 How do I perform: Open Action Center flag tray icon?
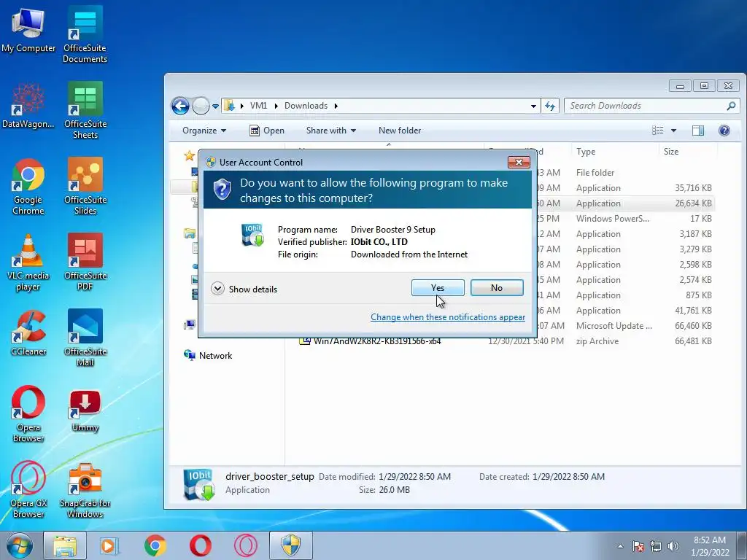[638, 546]
